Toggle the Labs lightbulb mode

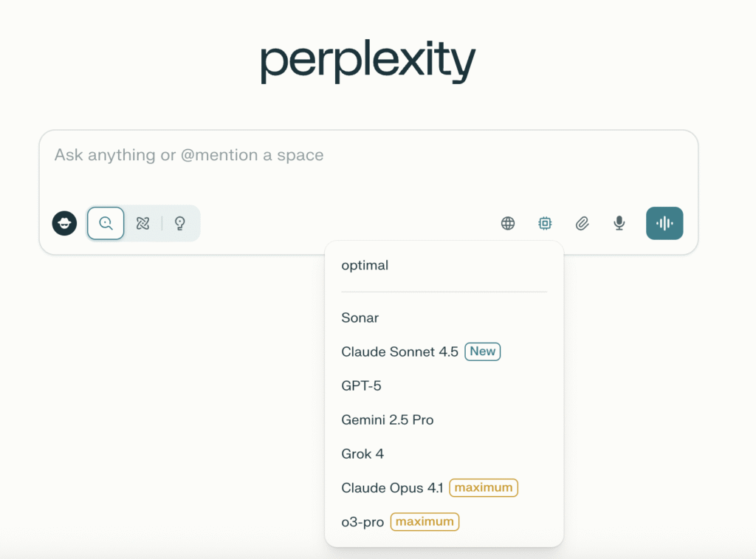point(179,223)
